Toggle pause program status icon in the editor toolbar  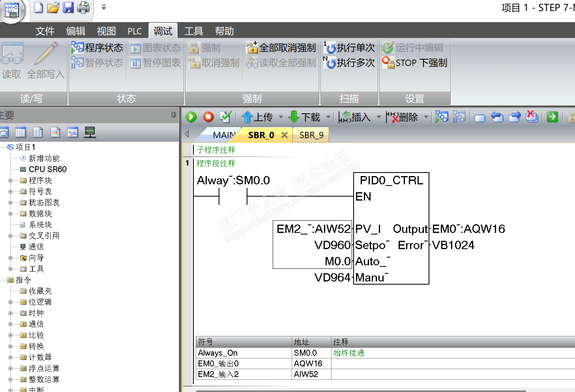tap(459, 117)
